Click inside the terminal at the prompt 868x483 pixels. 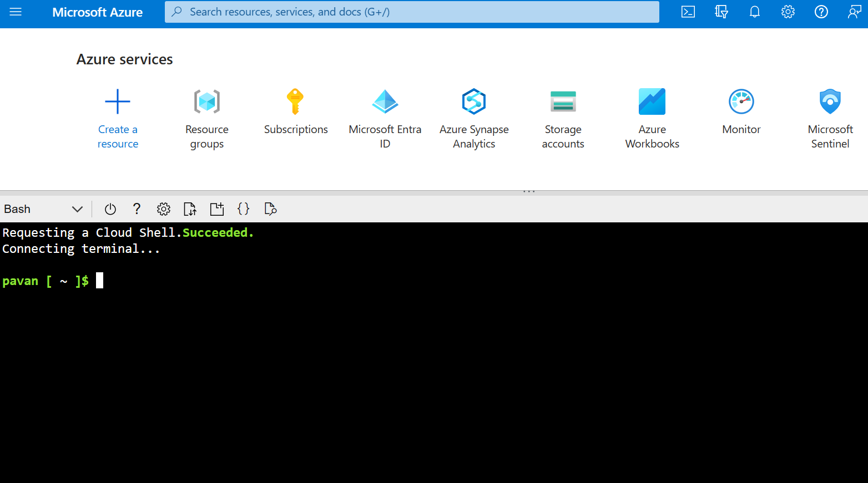pyautogui.click(x=99, y=281)
